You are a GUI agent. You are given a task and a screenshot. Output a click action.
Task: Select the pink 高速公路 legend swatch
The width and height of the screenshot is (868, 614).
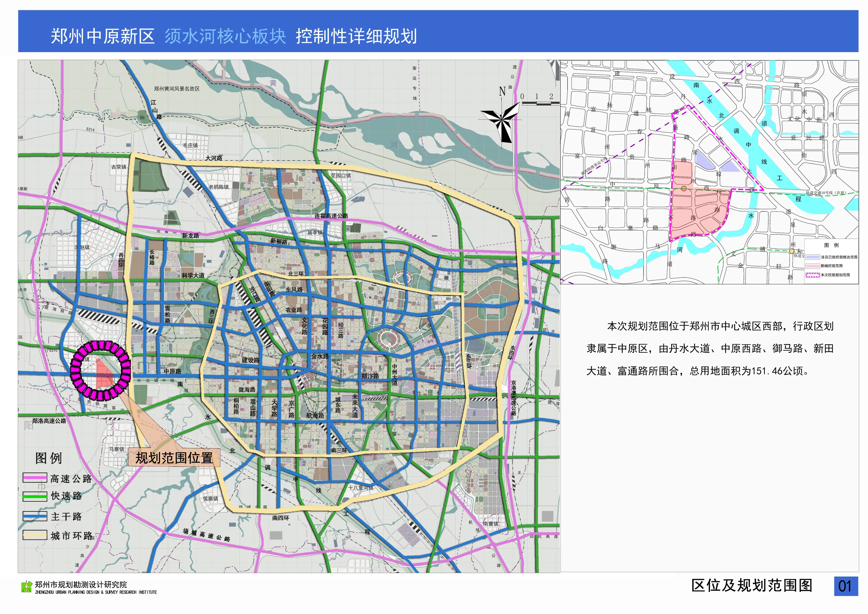pos(35,478)
